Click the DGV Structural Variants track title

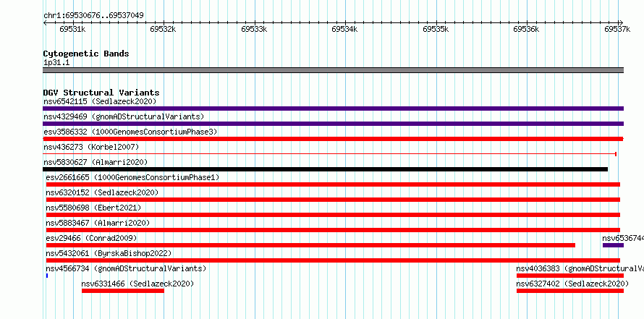(101, 93)
